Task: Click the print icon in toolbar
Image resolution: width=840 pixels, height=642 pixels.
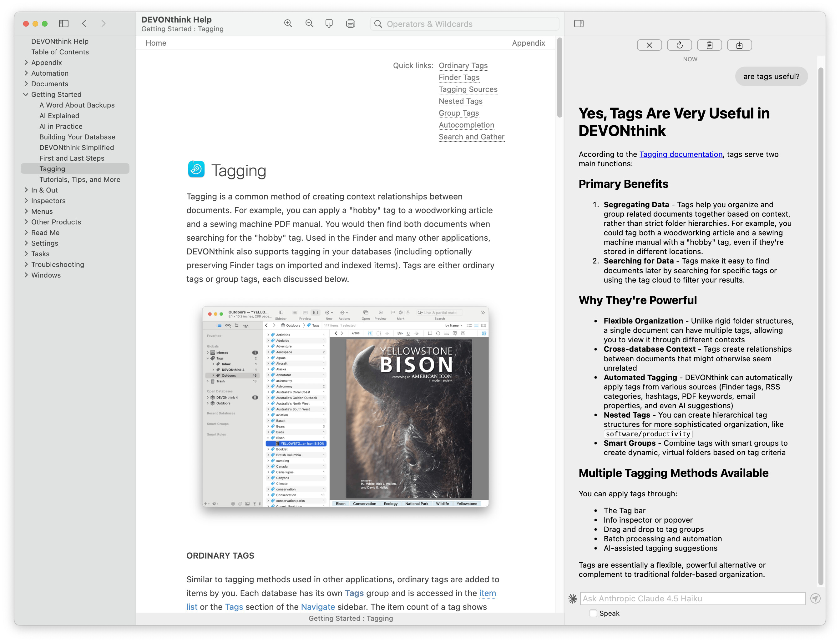Action: pyautogui.click(x=350, y=24)
